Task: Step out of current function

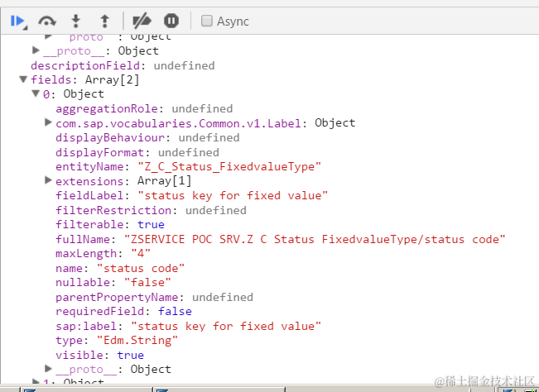Action: (x=105, y=22)
